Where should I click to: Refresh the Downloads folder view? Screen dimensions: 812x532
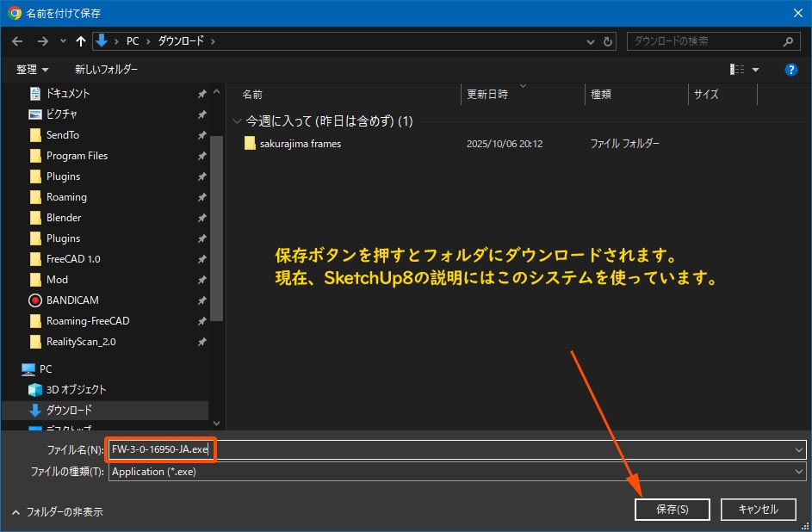coord(609,40)
